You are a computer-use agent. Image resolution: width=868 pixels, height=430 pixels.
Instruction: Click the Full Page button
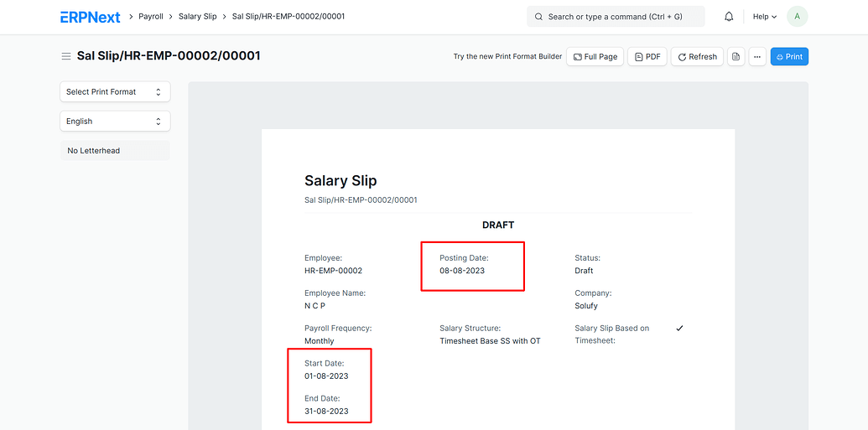point(595,56)
